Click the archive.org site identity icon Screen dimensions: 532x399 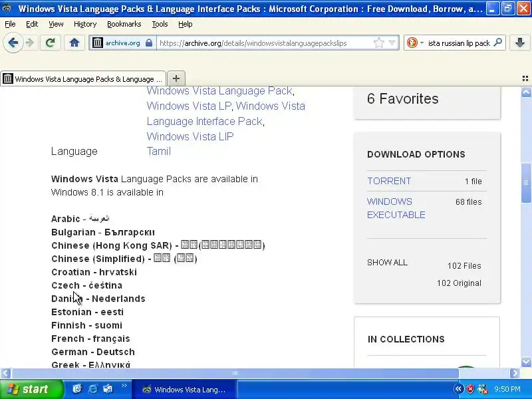(x=98, y=43)
